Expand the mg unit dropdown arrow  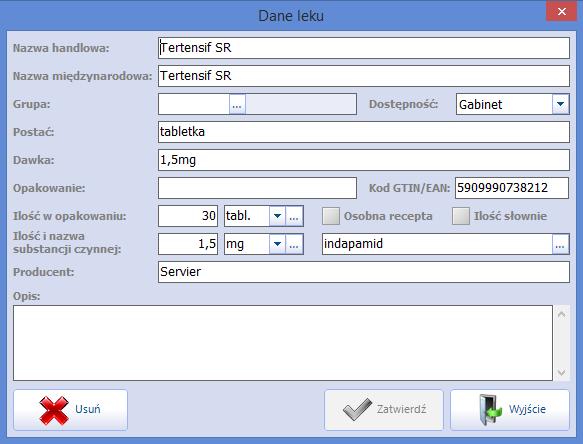(x=277, y=244)
